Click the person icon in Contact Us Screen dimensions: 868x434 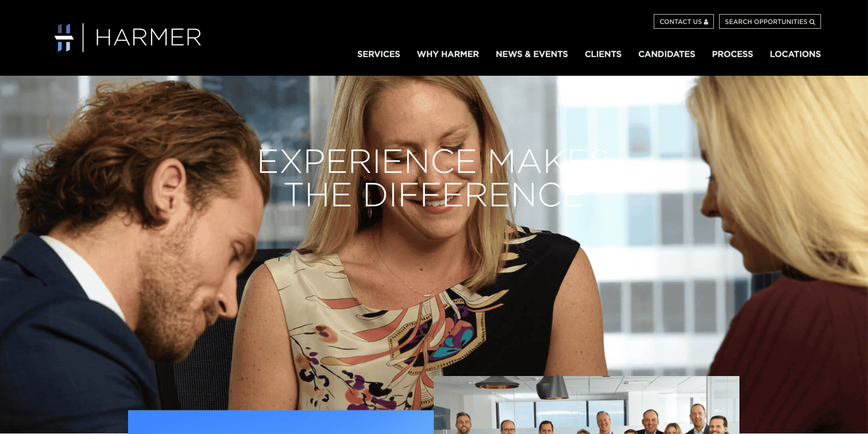click(706, 22)
